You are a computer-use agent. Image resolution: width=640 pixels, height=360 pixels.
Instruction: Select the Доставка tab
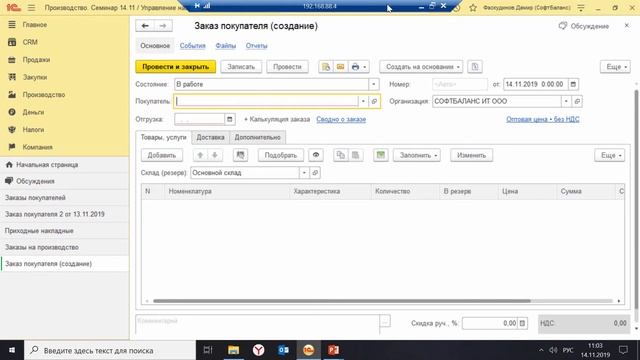[210, 137]
